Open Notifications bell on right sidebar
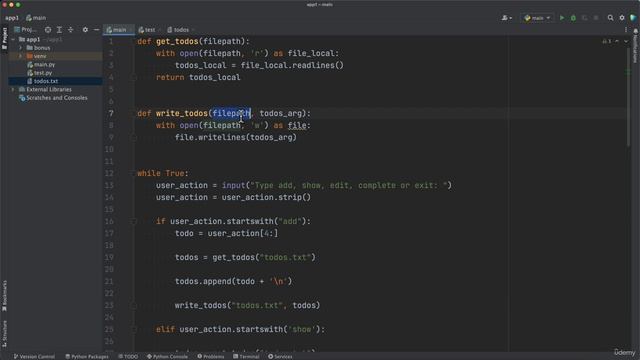The width and height of the screenshot is (640, 360). point(635,31)
